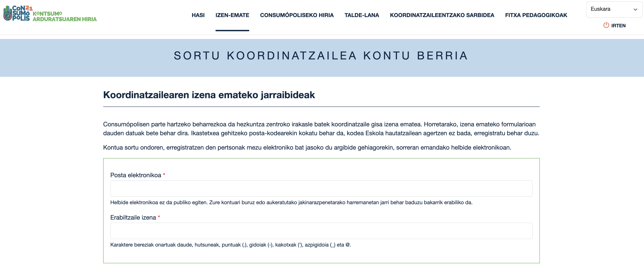Image resolution: width=644 pixels, height=266 pixels.
Task: Click the orange power icon beside IRTEN
Action: click(x=606, y=25)
